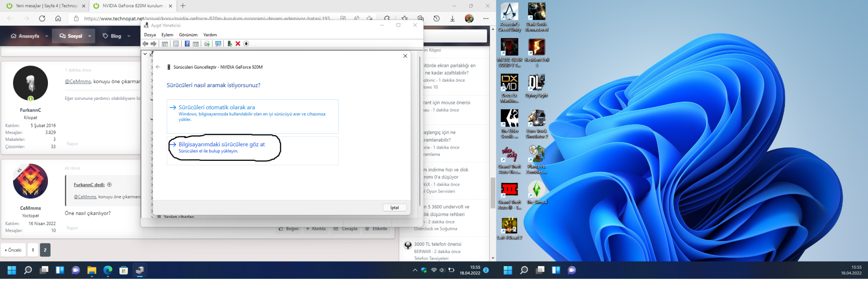Click the volume icon in system tray
The width and height of the screenshot is (868, 281).
tap(442, 270)
